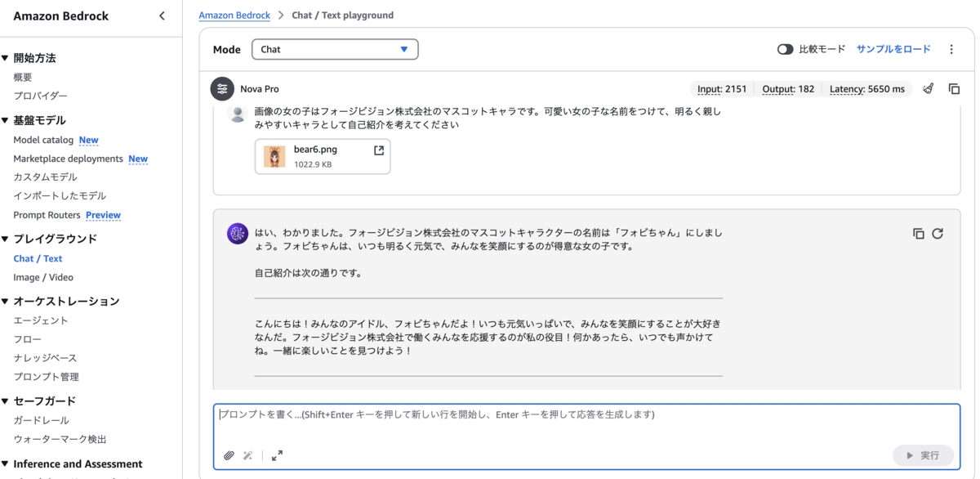
Task: Click the Amazon Bedrock sidebar title
Action: coord(61,16)
